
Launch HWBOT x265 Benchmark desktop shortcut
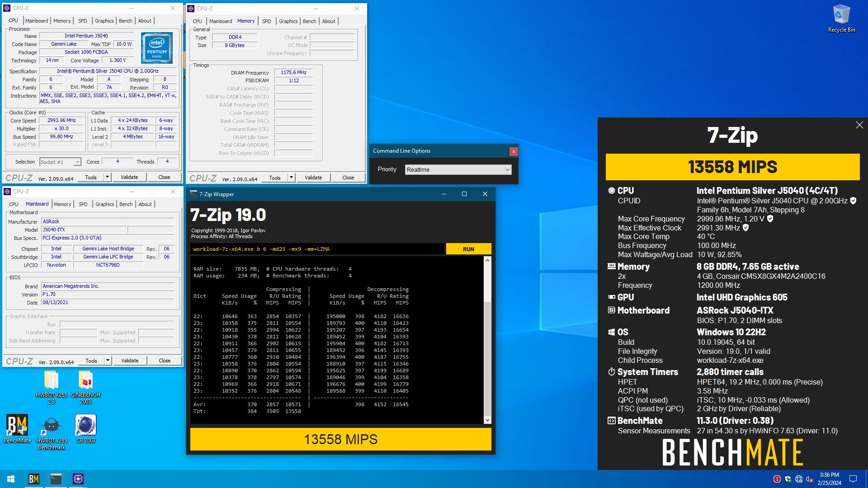pyautogui.click(x=51, y=432)
